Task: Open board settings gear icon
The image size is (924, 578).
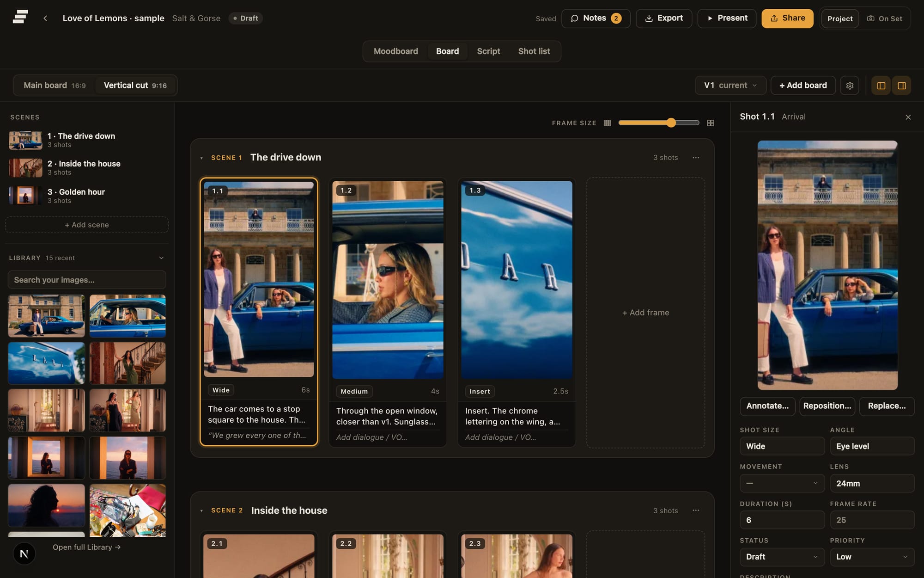Action: (x=850, y=86)
